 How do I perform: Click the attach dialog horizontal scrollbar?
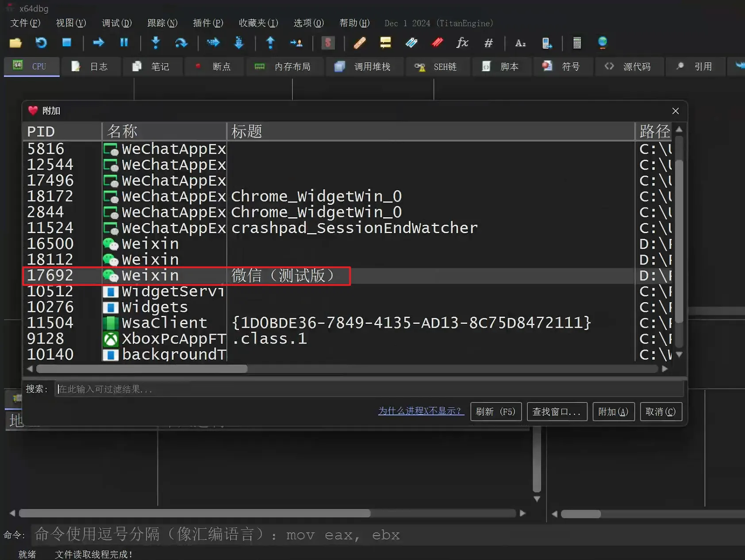pyautogui.click(x=142, y=369)
